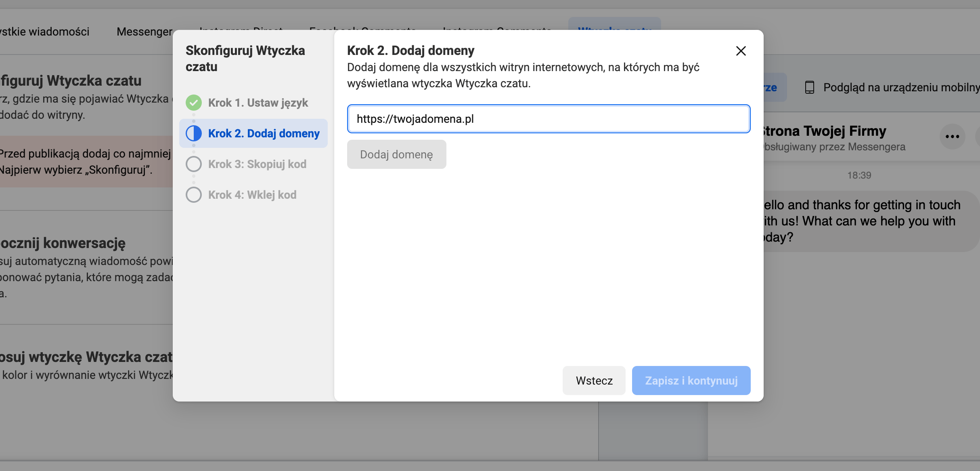Click the konwersację section heading
This screenshot has height=471, width=980.
pos(63,243)
